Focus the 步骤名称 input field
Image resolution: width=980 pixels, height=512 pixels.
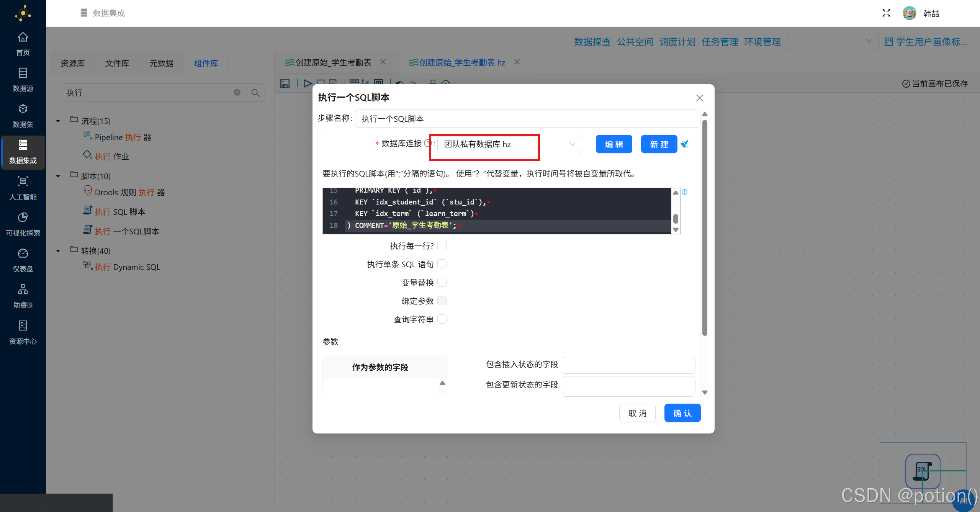tap(527, 118)
